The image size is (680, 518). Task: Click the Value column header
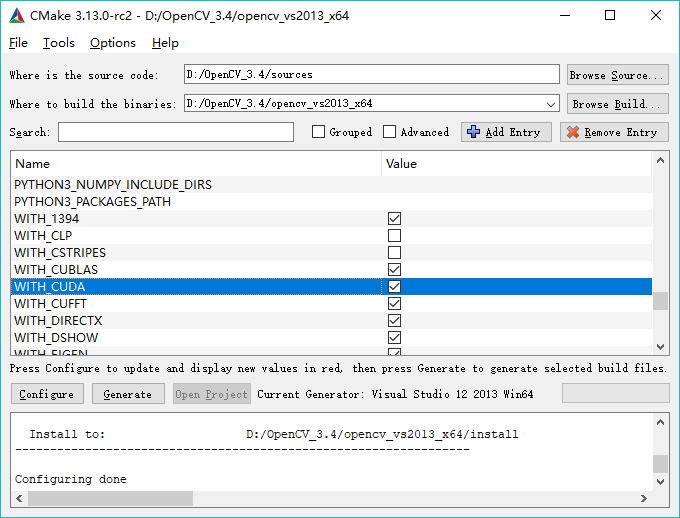pyautogui.click(x=517, y=164)
